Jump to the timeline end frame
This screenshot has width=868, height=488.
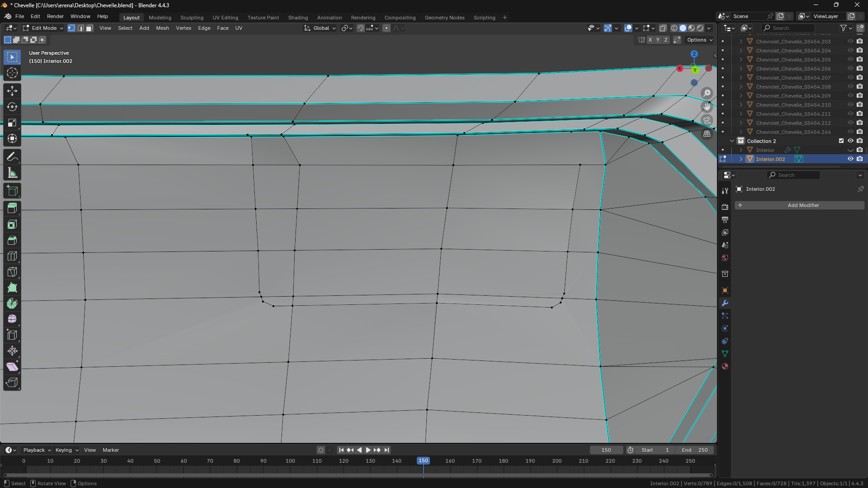tap(386, 450)
